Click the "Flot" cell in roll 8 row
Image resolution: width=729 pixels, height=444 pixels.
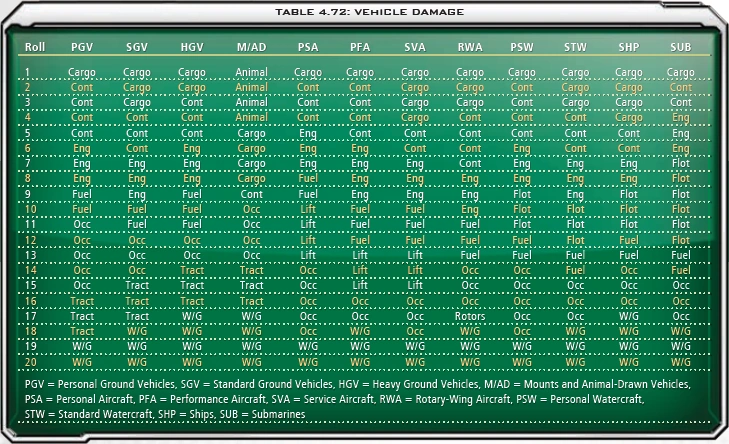(x=681, y=179)
